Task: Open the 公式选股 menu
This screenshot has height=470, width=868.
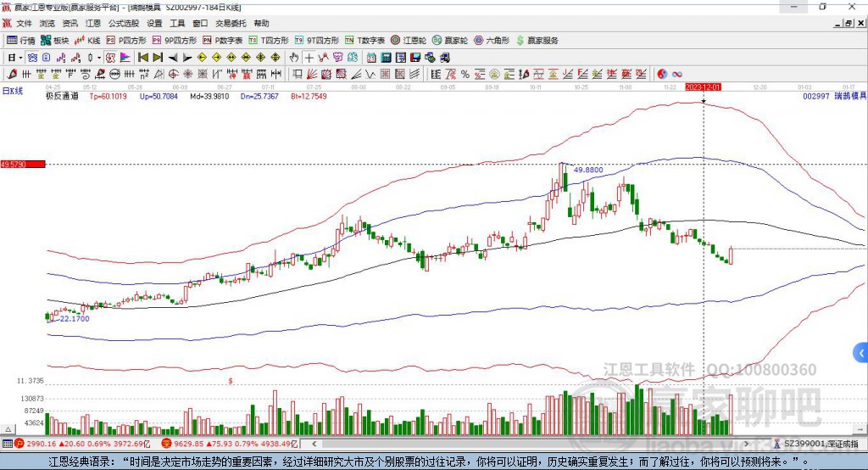Action: tap(124, 23)
